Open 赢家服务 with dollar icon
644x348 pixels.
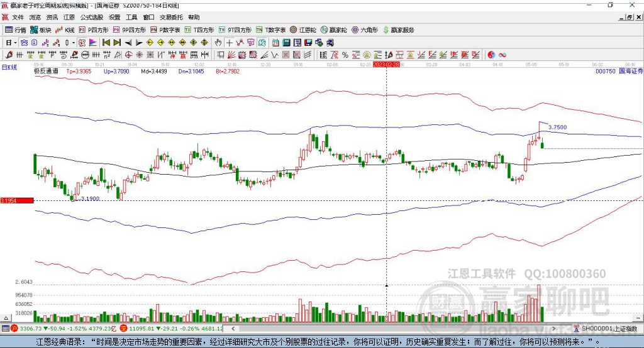point(398,30)
